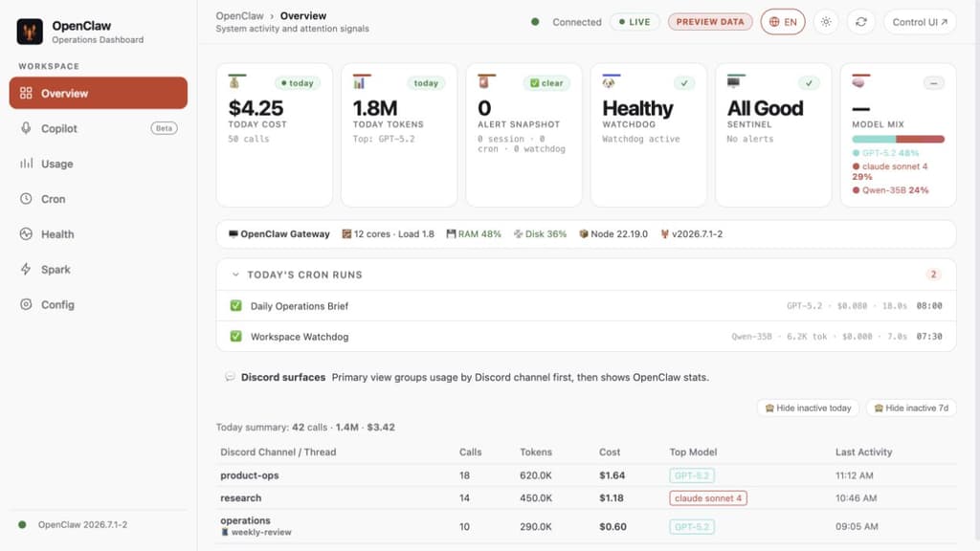Image resolution: width=980 pixels, height=551 pixels.
Task: Click the OpenClaw lobster logo
Action: pyautogui.click(x=30, y=32)
